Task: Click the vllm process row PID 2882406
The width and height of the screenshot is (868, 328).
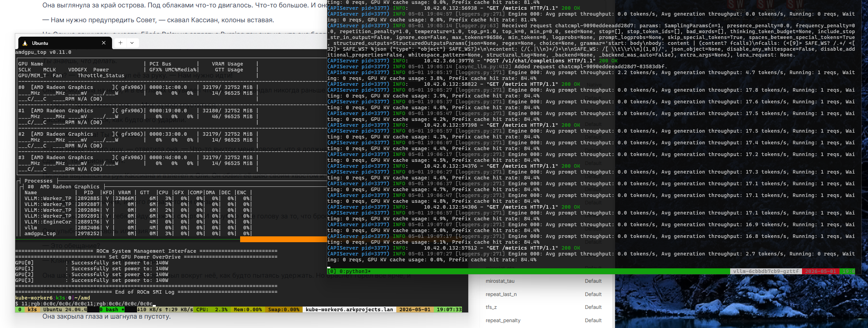Action: [x=137, y=228]
